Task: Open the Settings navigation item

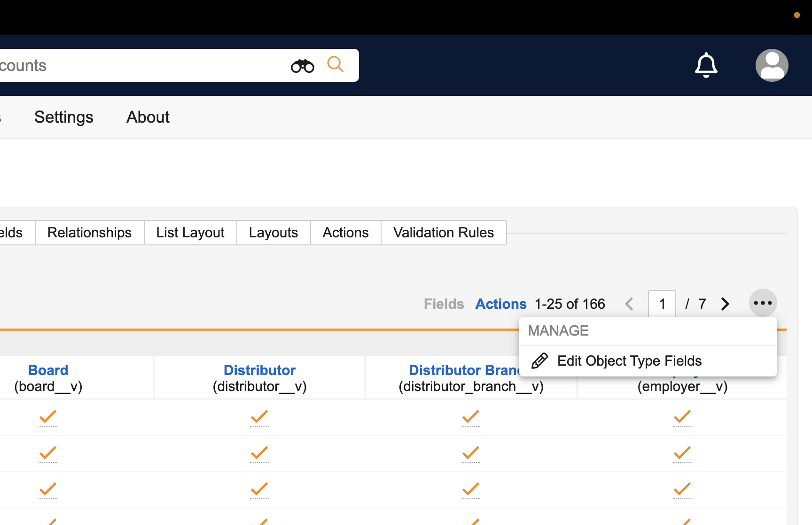Action: [x=64, y=117]
